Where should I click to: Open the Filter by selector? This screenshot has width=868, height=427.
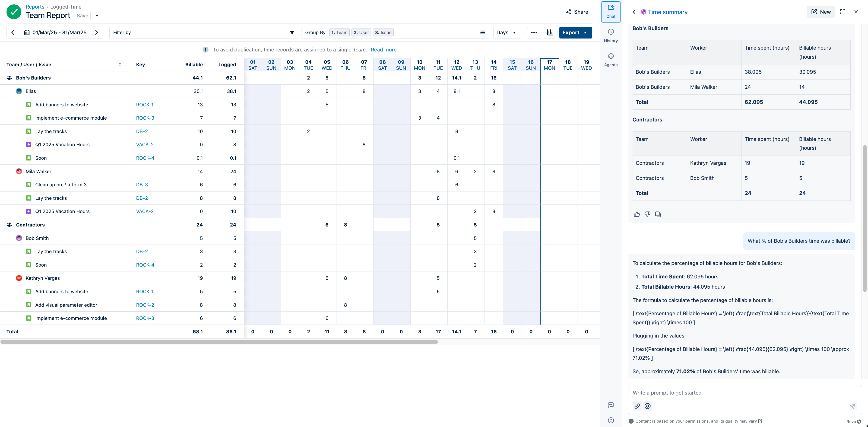click(203, 32)
